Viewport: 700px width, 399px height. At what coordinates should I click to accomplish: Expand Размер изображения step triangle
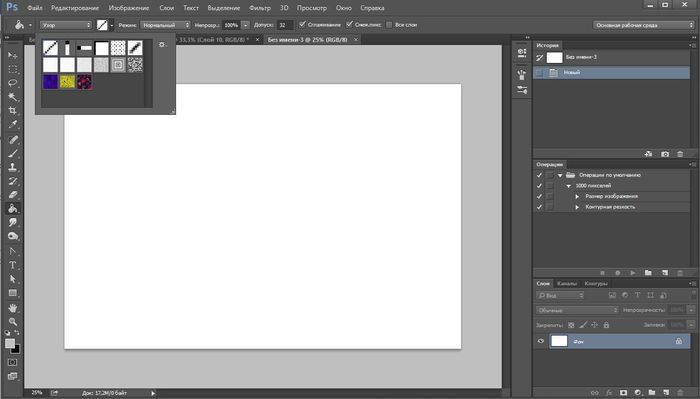tap(577, 196)
